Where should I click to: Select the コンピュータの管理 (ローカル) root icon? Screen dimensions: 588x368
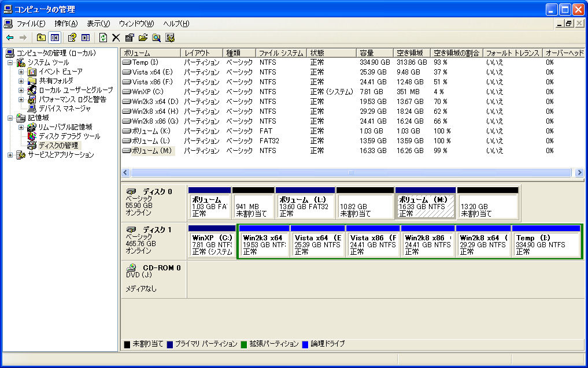(10, 53)
